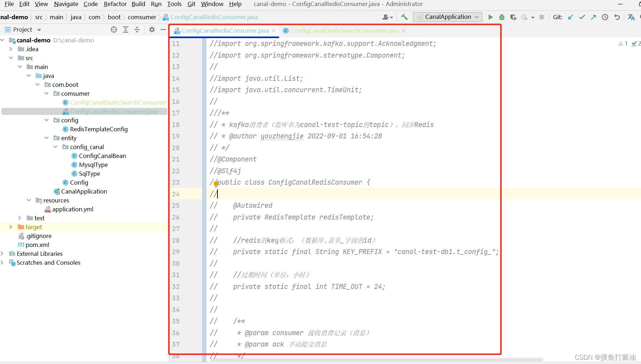641x364 pixels.
Task: Open the Git menu
Action: (x=191, y=4)
